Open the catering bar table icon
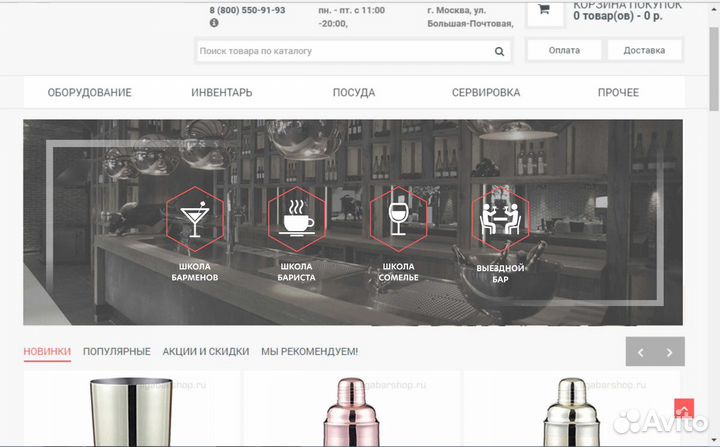 pyautogui.click(x=500, y=216)
